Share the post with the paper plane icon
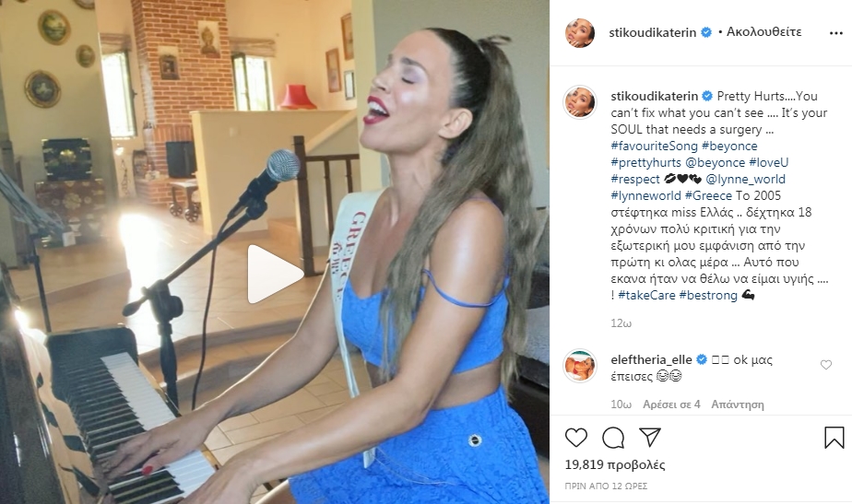The height and width of the screenshot is (504, 852). (650, 437)
